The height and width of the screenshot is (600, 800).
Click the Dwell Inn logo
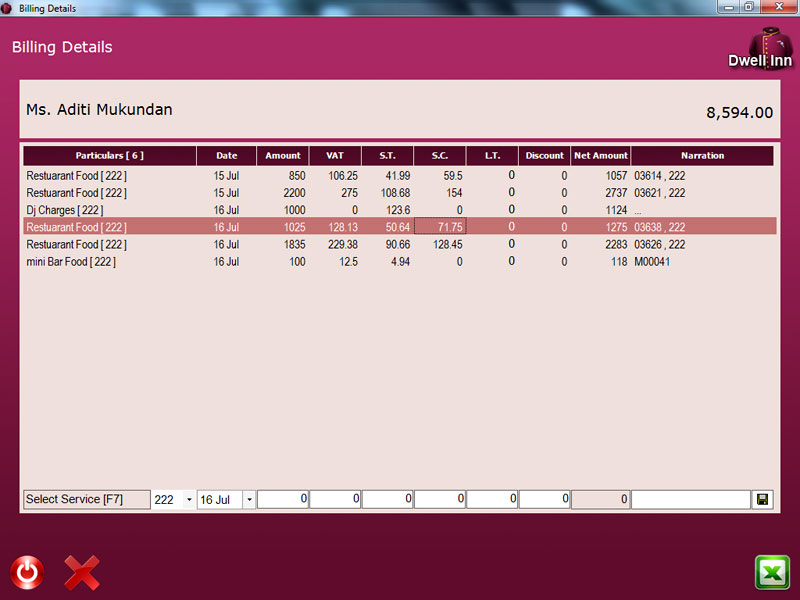pos(759,48)
